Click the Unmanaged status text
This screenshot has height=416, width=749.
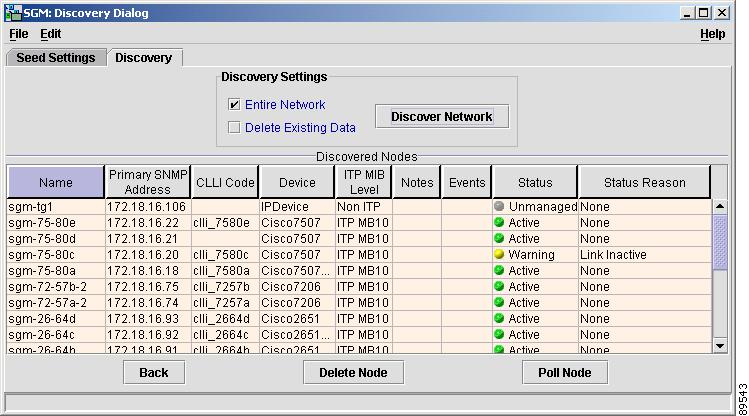click(x=543, y=206)
